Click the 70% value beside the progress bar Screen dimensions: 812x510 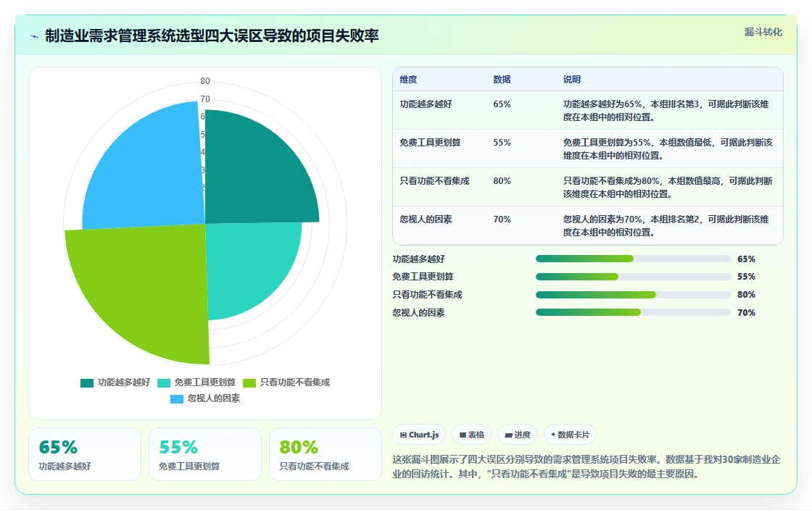[x=746, y=313]
